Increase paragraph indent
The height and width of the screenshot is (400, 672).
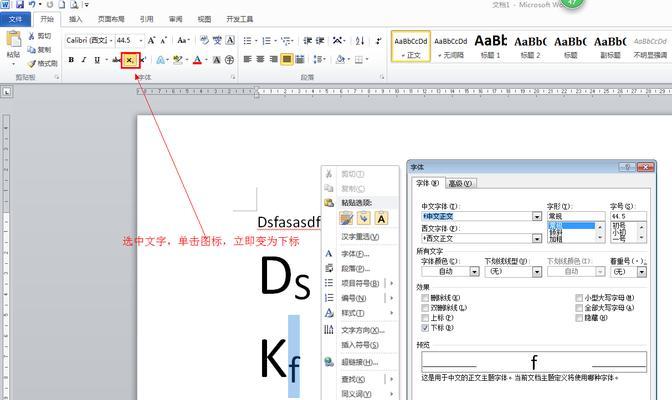[320, 41]
